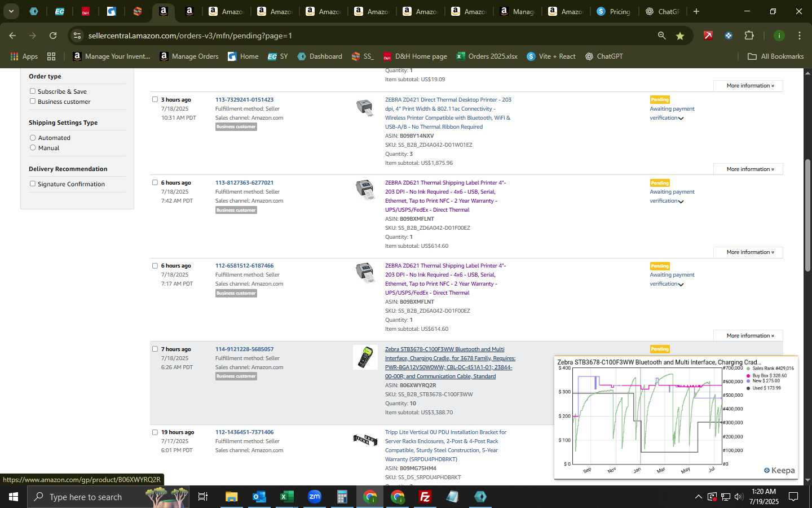This screenshot has width=812, height=508.
Task: Expand More information for order 113-8127363-6277021
Action: [748, 252]
